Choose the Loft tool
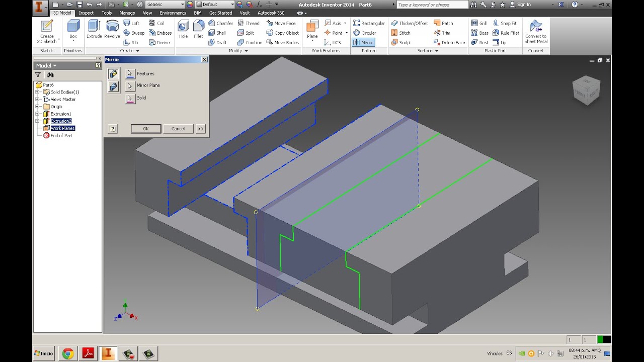The height and width of the screenshot is (362, 644). (x=132, y=23)
